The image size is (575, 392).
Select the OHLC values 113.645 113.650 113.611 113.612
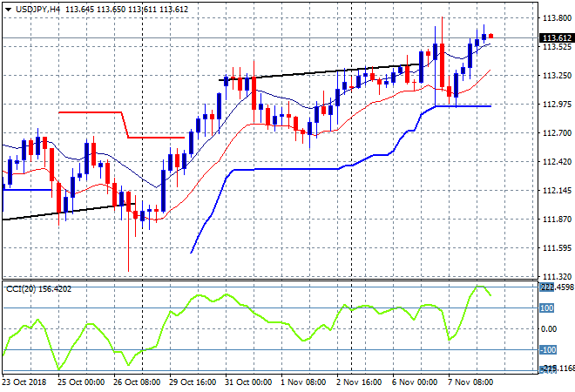[x=126, y=10]
